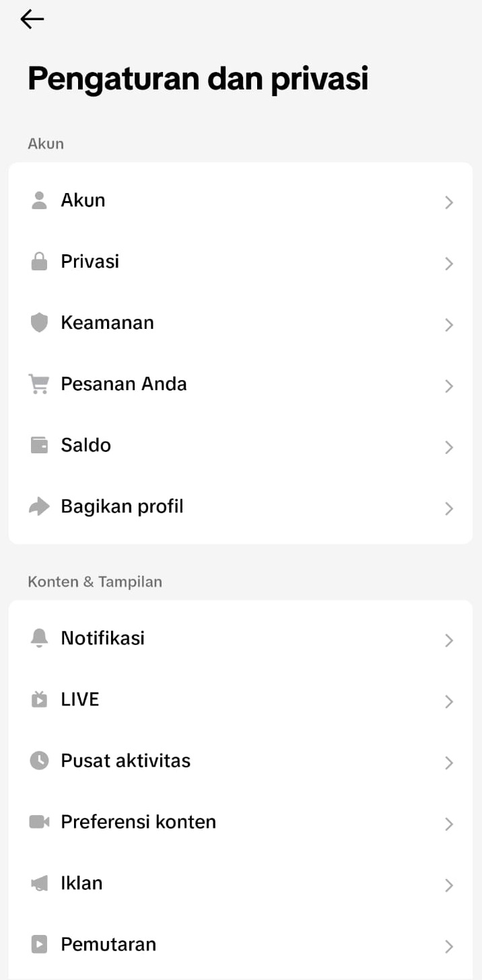The width and height of the screenshot is (482, 980).
Task: Click the Pengaturan dan privasi heading
Action: point(198,79)
